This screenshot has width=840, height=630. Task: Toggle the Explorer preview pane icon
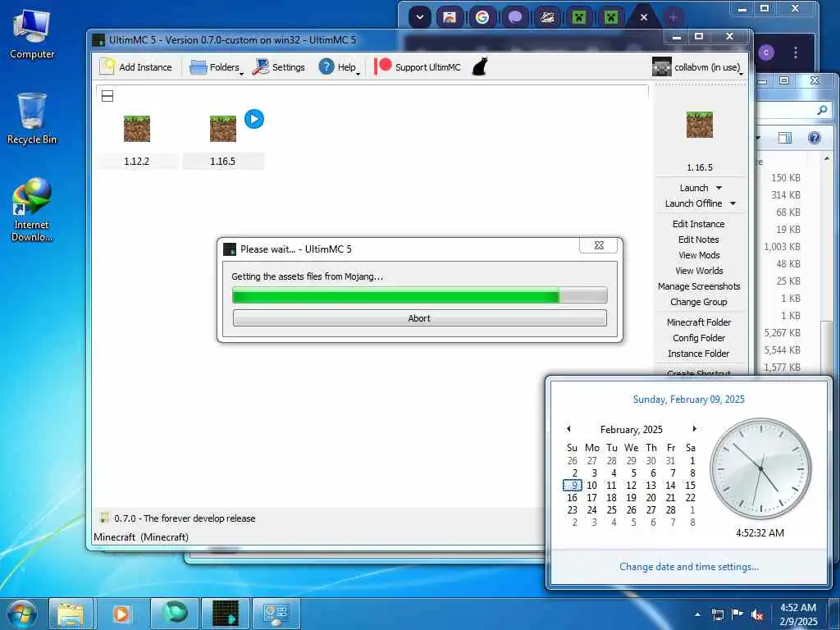[x=785, y=138]
